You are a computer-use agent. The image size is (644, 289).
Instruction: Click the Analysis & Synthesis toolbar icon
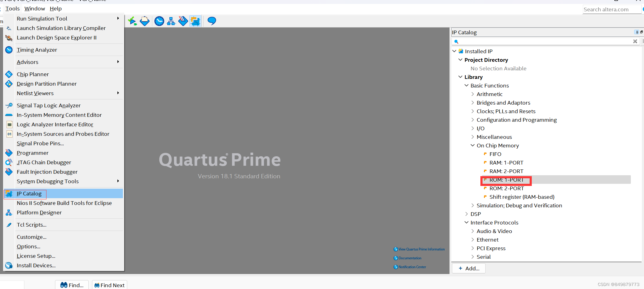[132, 21]
